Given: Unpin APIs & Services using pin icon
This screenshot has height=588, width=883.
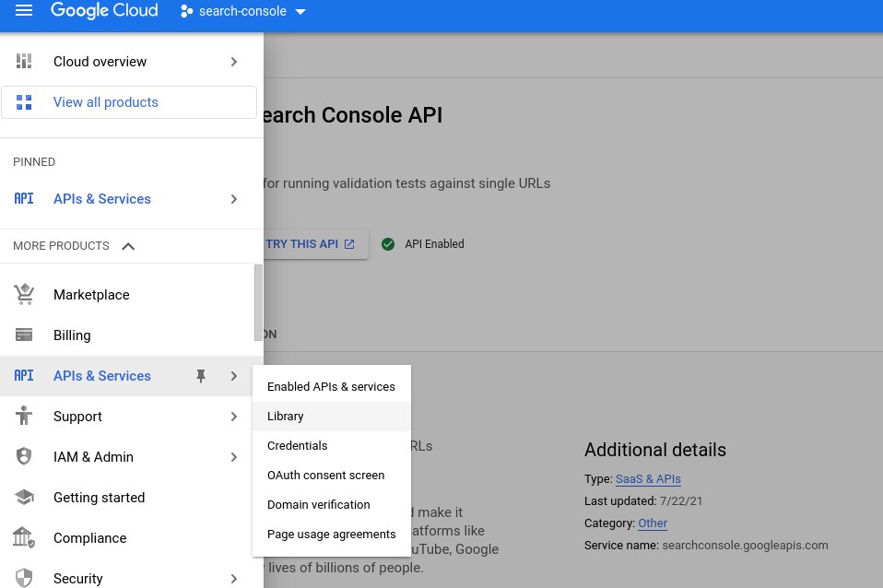Looking at the screenshot, I should (x=201, y=376).
